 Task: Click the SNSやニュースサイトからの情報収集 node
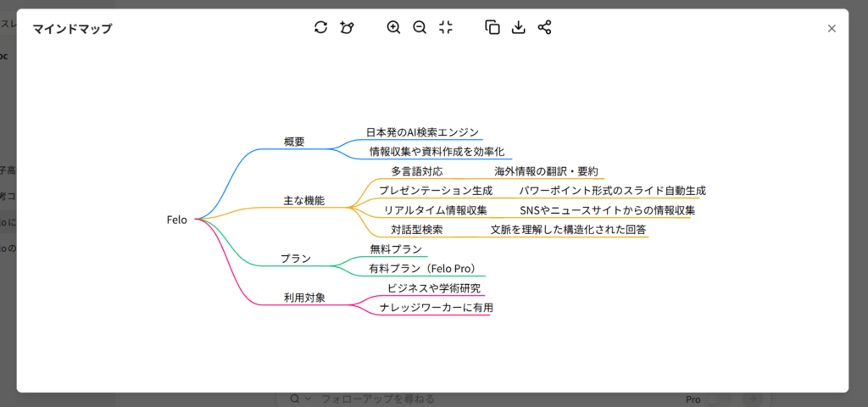coord(608,210)
